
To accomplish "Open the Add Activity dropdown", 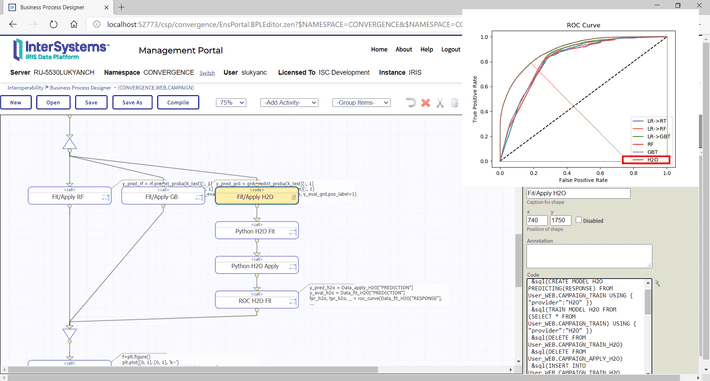I will [x=289, y=103].
